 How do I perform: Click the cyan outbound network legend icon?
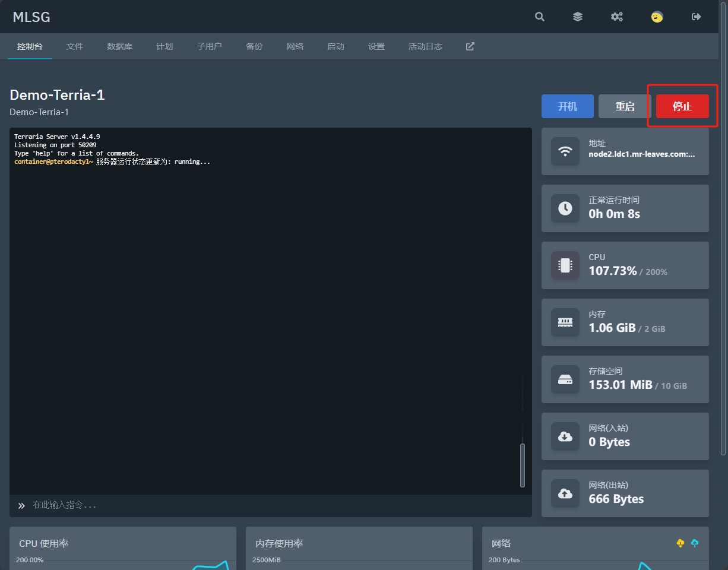point(695,543)
